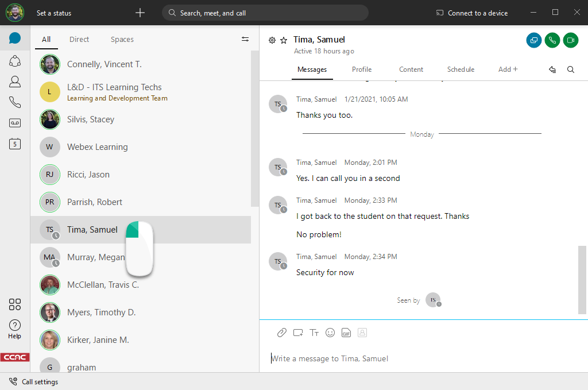Mark Tima, Samuel space as favorite star
The width and height of the screenshot is (588, 390).
coord(284,40)
